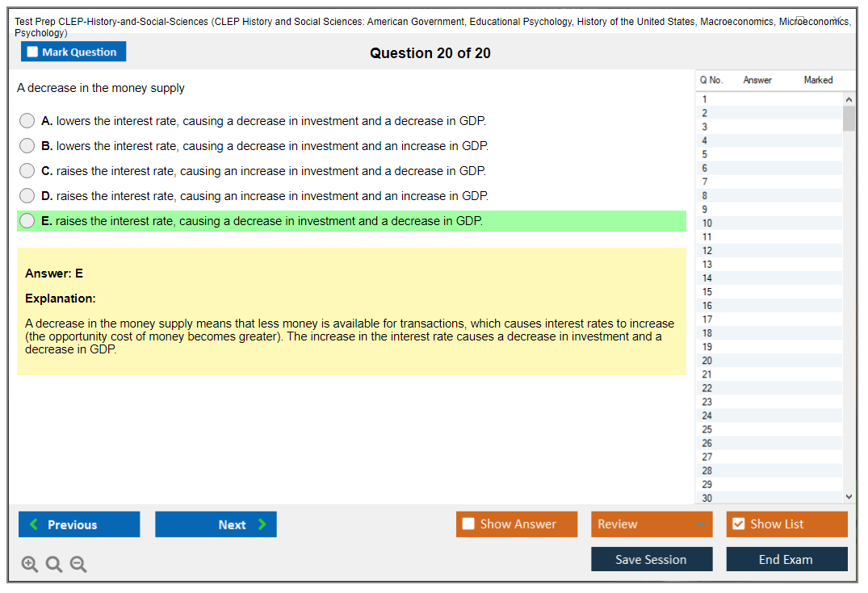Click the Save Session button

coord(651,559)
